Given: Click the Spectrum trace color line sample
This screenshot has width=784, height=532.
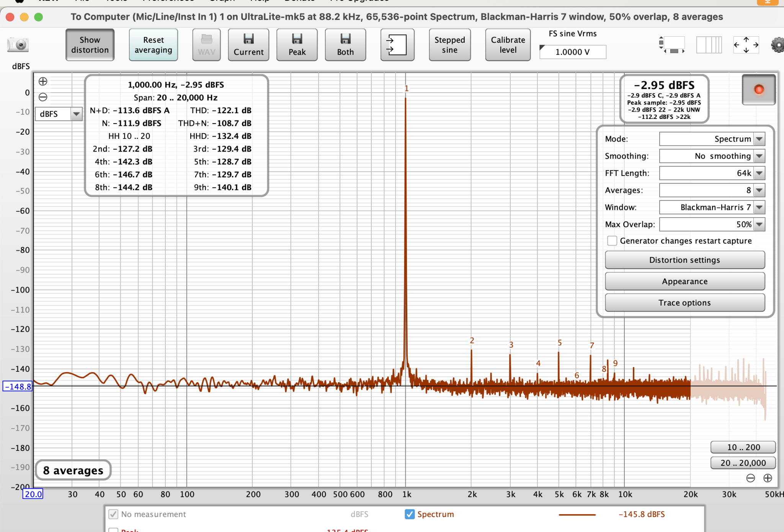Looking at the screenshot, I should coord(577,514).
